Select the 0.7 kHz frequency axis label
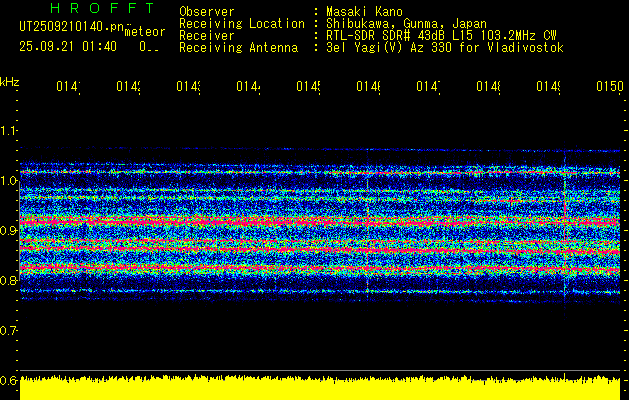Image resolution: width=629 pixels, height=400 pixels. (9, 330)
